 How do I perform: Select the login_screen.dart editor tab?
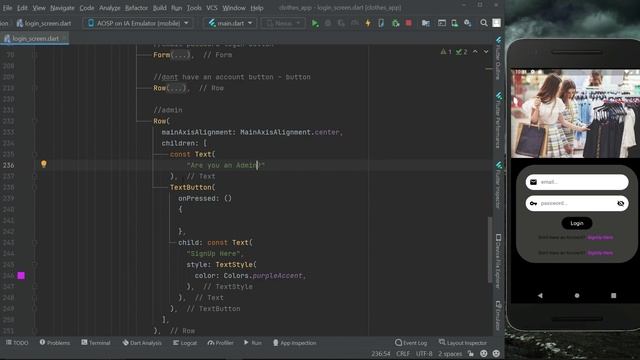coord(35,38)
